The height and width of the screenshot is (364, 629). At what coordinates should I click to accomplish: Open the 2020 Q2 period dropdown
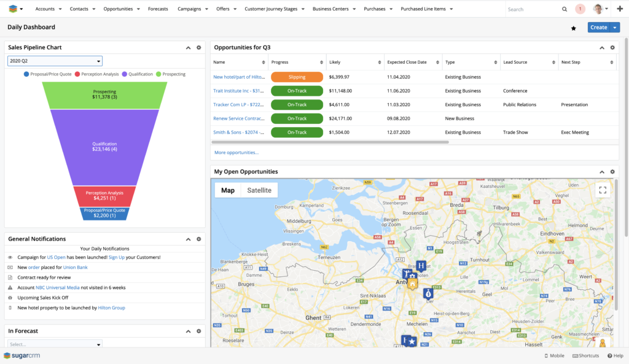55,61
